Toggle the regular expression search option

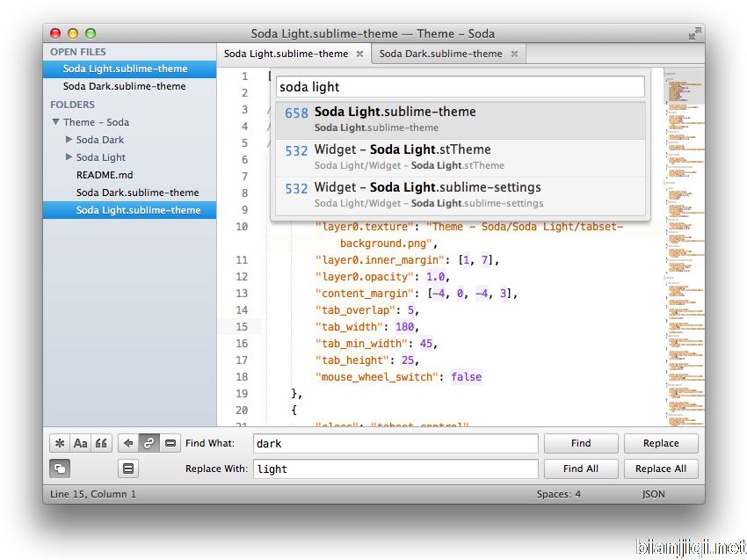tap(60, 443)
